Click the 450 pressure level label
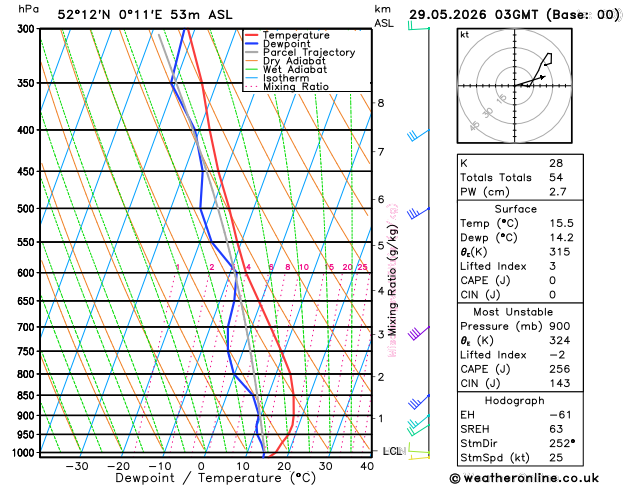629x486 pixels. pos(28,172)
